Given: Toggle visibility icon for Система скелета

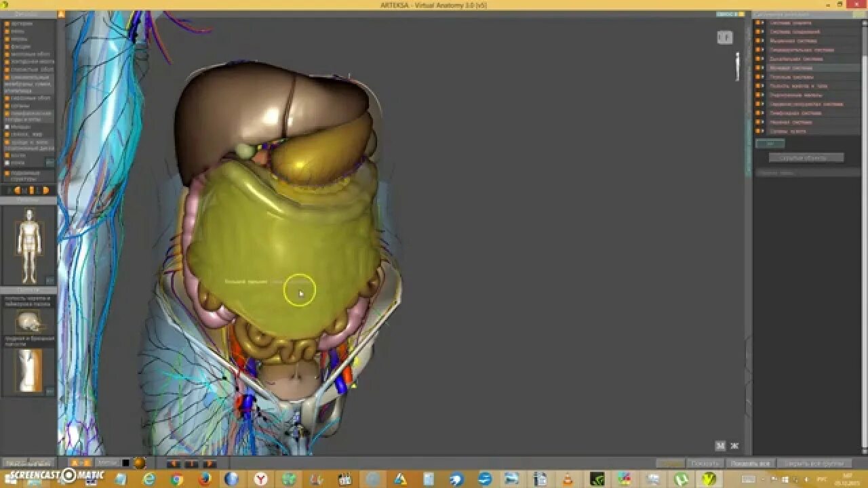Looking at the screenshot, I should (x=757, y=22).
